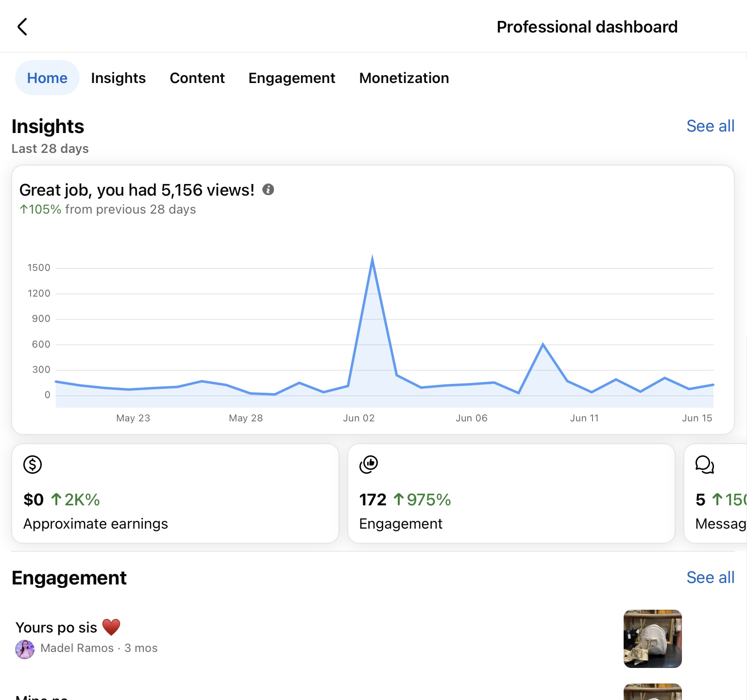This screenshot has width=747, height=700.
Task: Click See all next to Engagement
Action: point(710,578)
